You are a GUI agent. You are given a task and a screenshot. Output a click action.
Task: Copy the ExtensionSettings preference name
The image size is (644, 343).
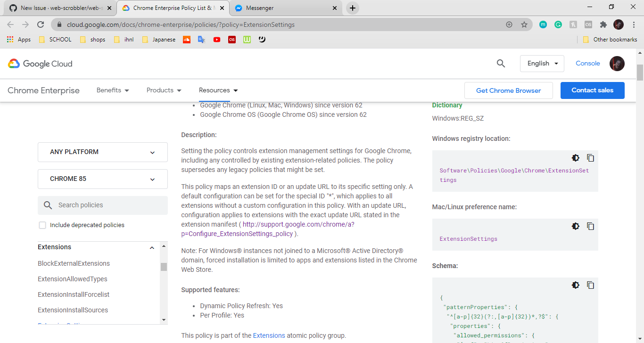click(x=590, y=226)
